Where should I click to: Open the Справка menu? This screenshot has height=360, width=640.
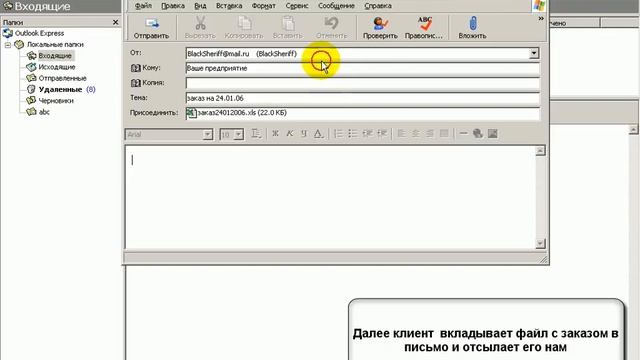(378, 6)
